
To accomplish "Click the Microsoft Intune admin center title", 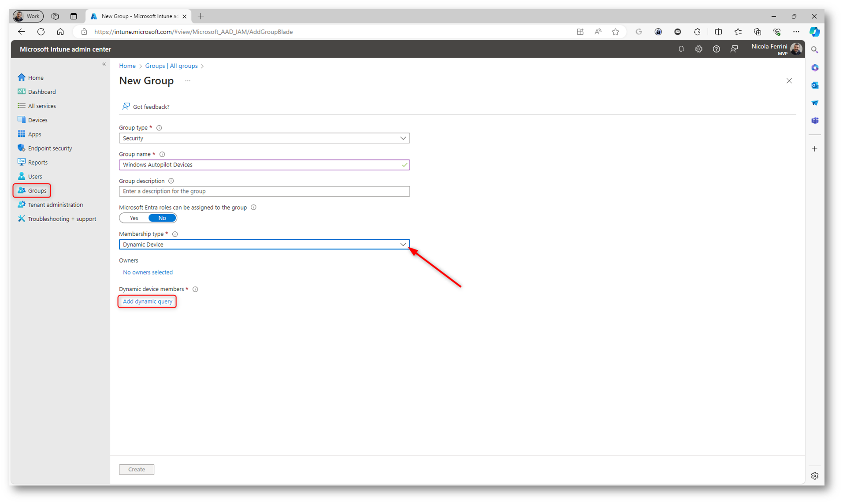I will 65,49.
